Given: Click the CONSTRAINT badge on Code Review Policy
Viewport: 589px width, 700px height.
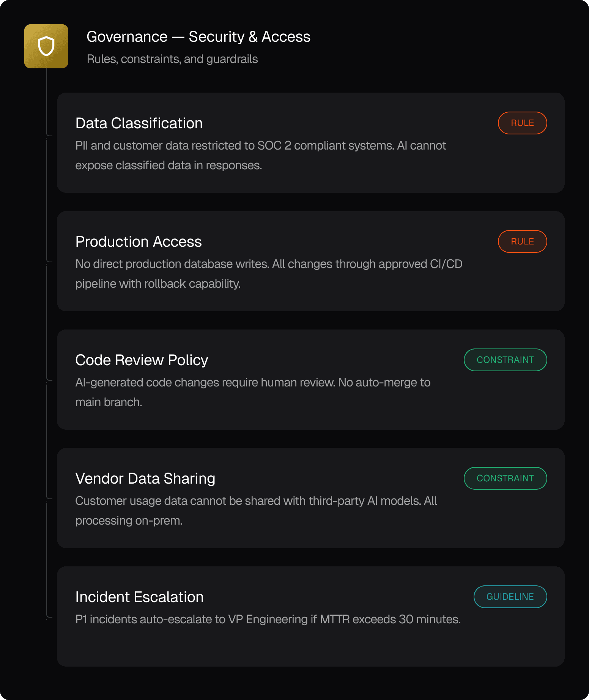Looking at the screenshot, I should [505, 360].
